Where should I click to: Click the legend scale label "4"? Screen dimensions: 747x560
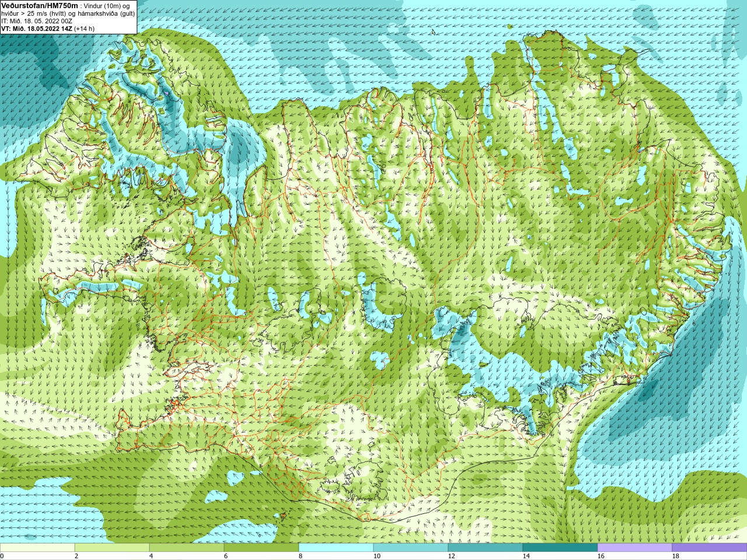coord(151,556)
